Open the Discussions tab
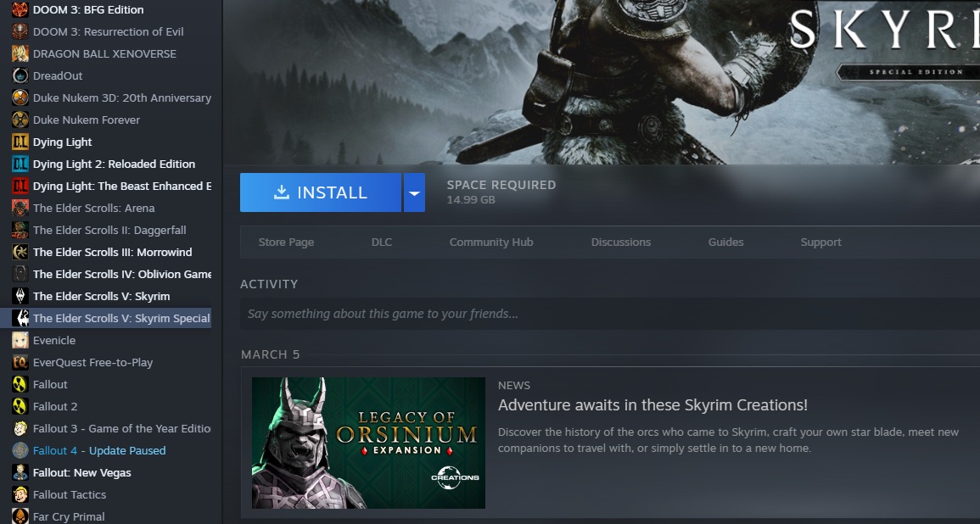The width and height of the screenshot is (980, 524). [x=620, y=242]
